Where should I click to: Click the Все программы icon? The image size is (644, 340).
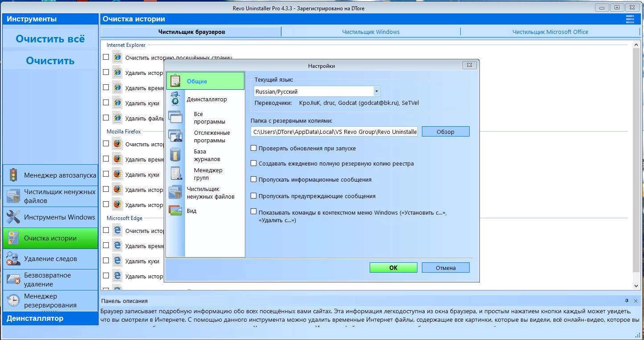pyautogui.click(x=175, y=117)
